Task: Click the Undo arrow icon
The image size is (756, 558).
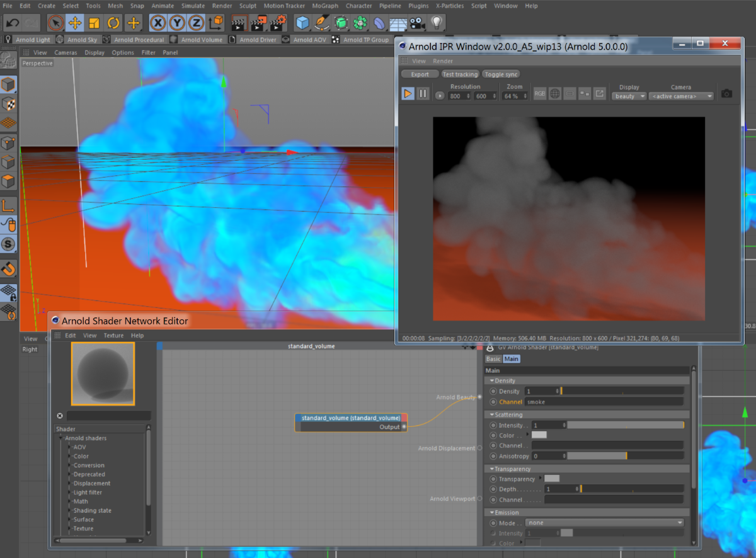Action: point(11,23)
